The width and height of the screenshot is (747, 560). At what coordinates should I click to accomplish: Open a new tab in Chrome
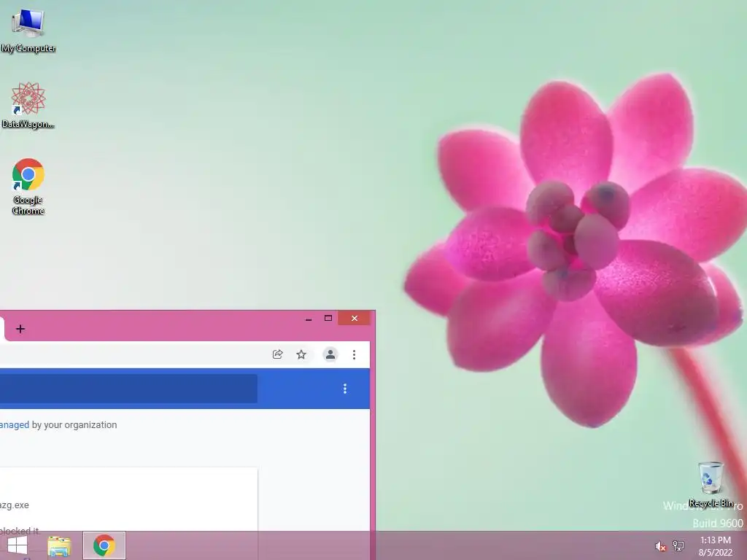click(20, 329)
